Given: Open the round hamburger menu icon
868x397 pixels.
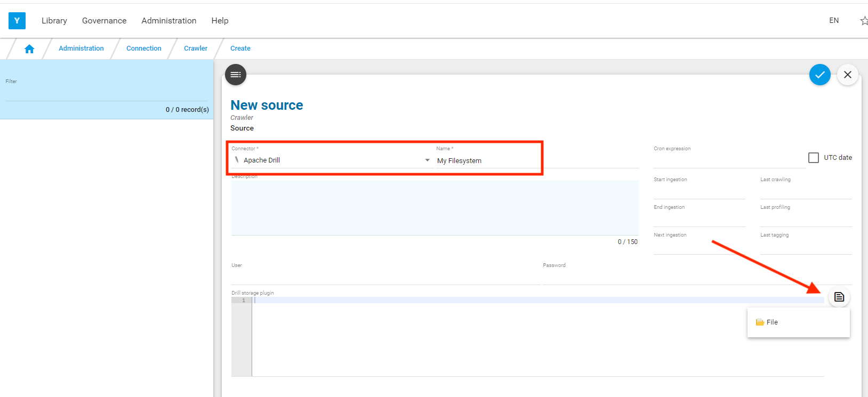Looking at the screenshot, I should coord(236,75).
